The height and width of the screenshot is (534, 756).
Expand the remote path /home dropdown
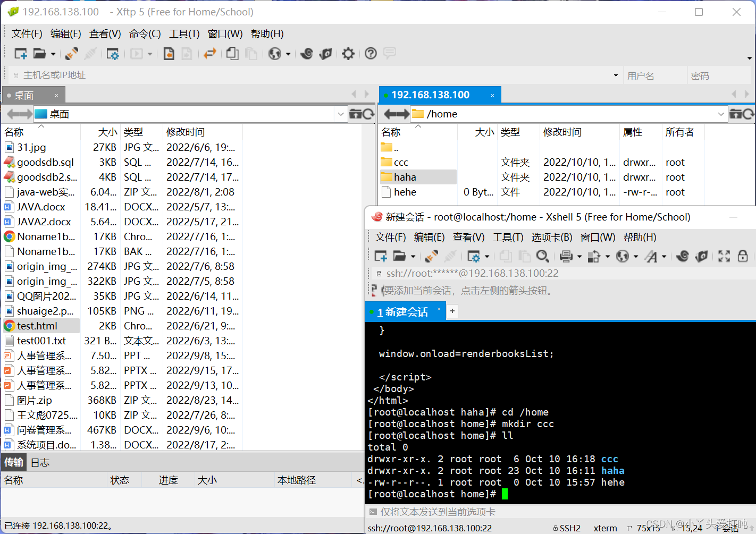721,114
